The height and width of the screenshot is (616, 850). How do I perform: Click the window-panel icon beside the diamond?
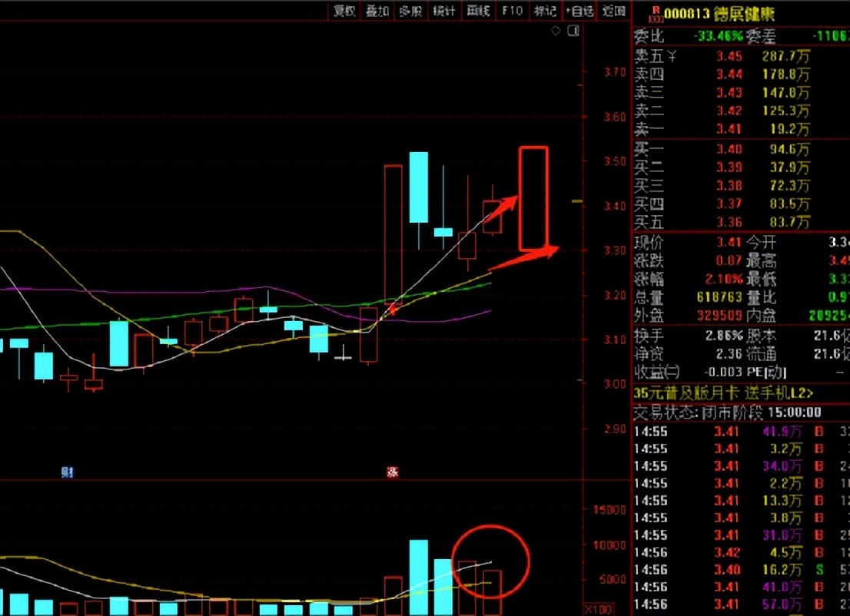[573, 31]
